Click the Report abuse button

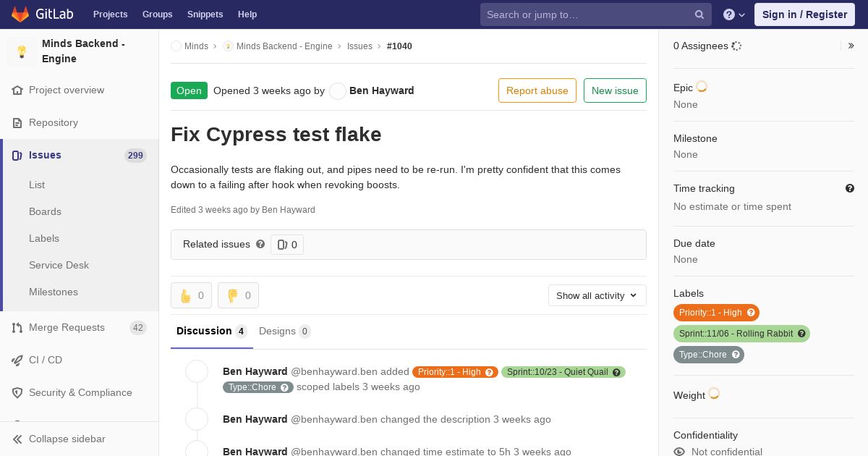click(x=537, y=90)
